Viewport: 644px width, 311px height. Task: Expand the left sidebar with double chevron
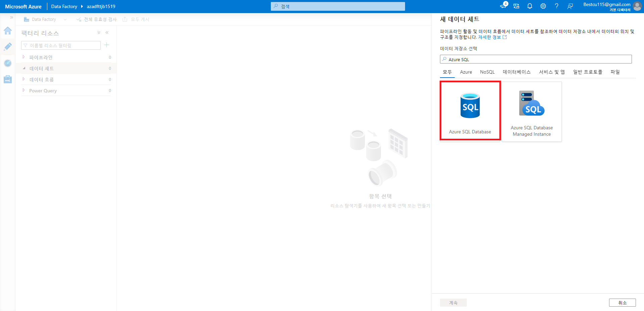coord(11,17)
